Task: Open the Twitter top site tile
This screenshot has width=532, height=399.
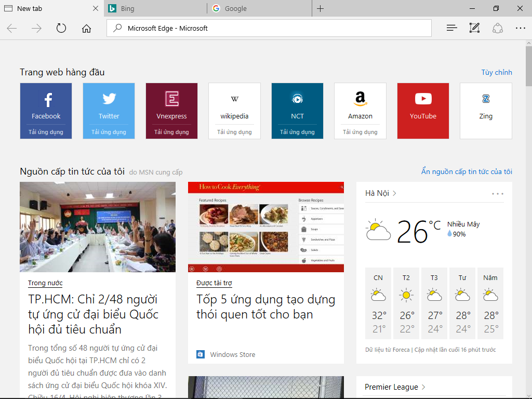Action: tap(109, 111)
